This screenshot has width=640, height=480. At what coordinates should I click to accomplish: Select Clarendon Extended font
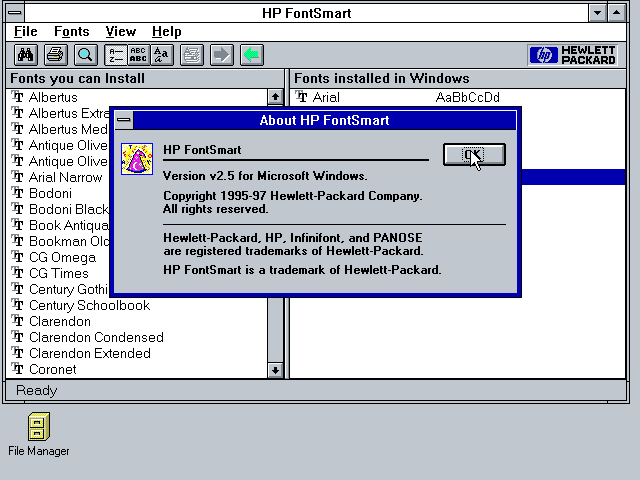coord(90,353)
